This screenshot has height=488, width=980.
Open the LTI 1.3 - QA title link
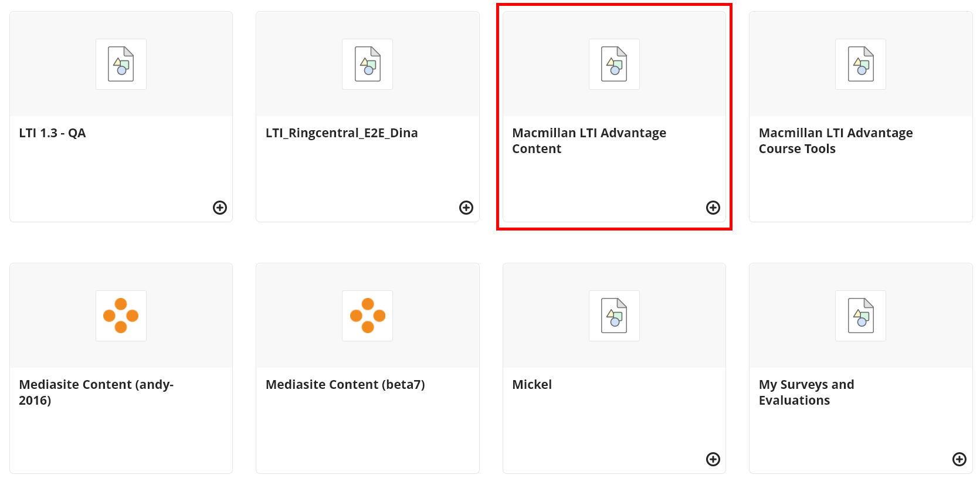coord(52,133)
